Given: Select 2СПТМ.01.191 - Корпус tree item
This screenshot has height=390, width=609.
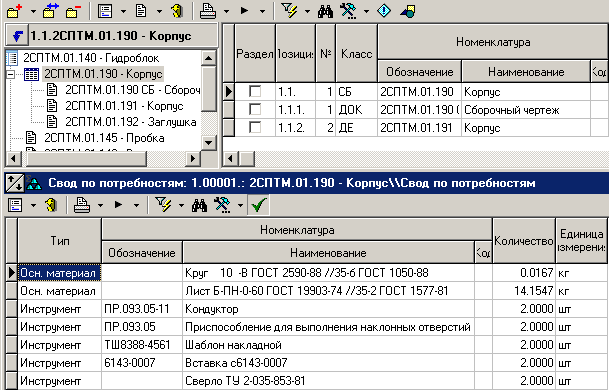Looking at the screenshot, I should [124, 106].
